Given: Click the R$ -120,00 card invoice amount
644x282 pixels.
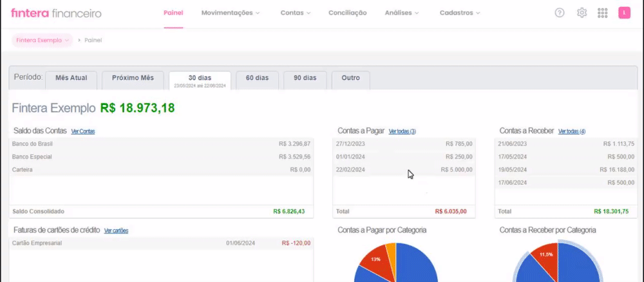Looking at the screenshot, I should [296, 243].
